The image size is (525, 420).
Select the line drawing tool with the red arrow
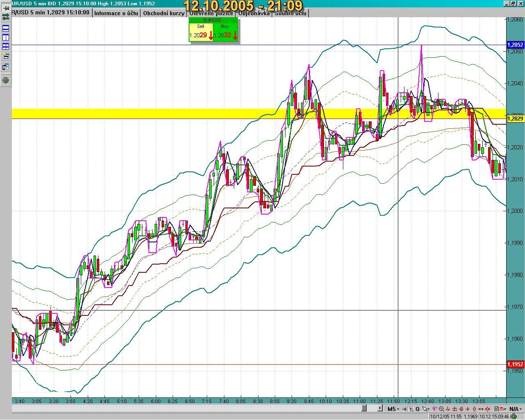[x=435, y=409]
